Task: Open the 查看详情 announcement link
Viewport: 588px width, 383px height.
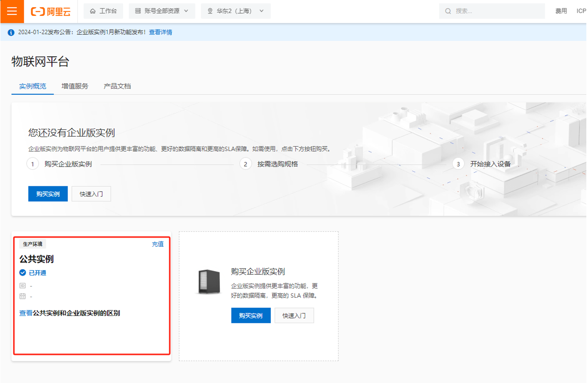Action: pos(160,32)
